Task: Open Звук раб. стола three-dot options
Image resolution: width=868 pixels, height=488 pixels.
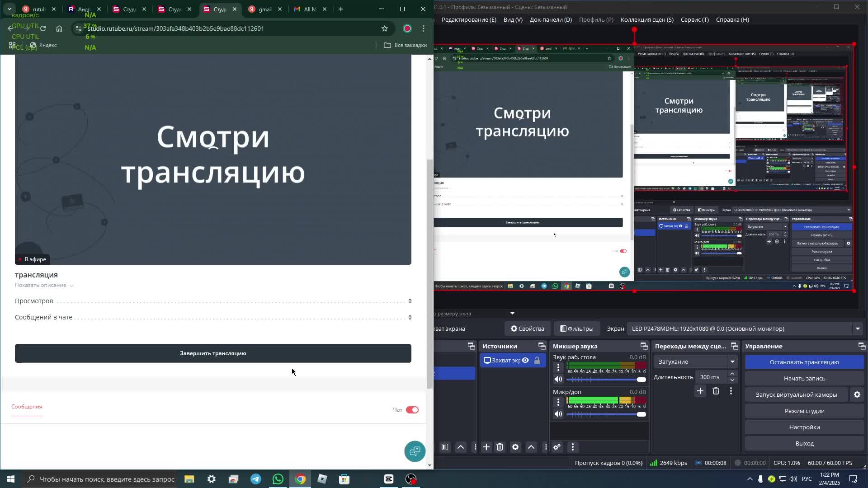Action: click(558, 367)
